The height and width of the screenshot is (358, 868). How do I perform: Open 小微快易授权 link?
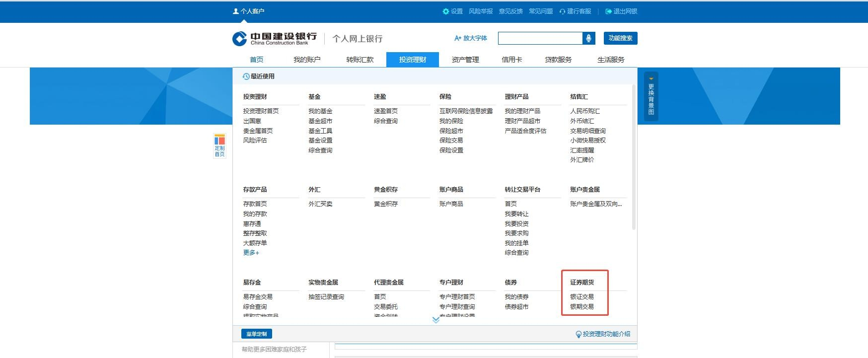pyautogui.click(x=588, y=141)
